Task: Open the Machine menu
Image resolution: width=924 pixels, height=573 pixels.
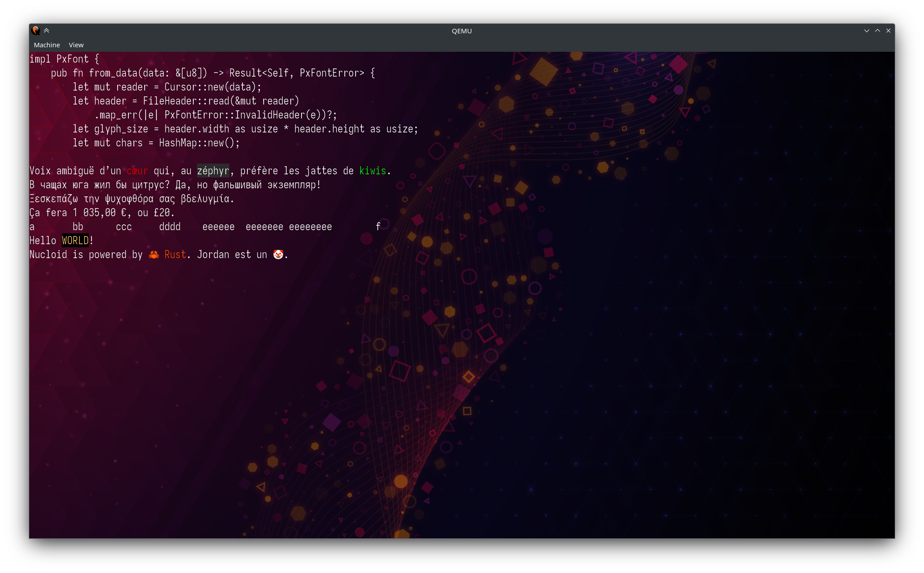Action: 47,45
